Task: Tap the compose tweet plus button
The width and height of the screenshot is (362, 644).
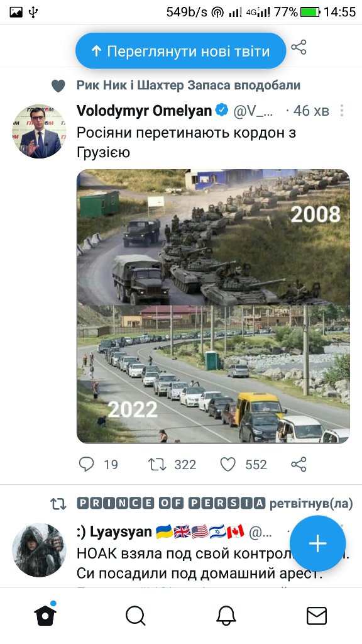Action: click(x=317, y=543)
